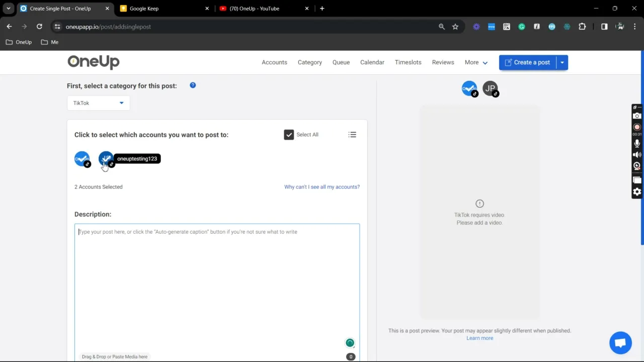
Task: Switch to the OneUp YouTube tab
Action: pos(264,9)
